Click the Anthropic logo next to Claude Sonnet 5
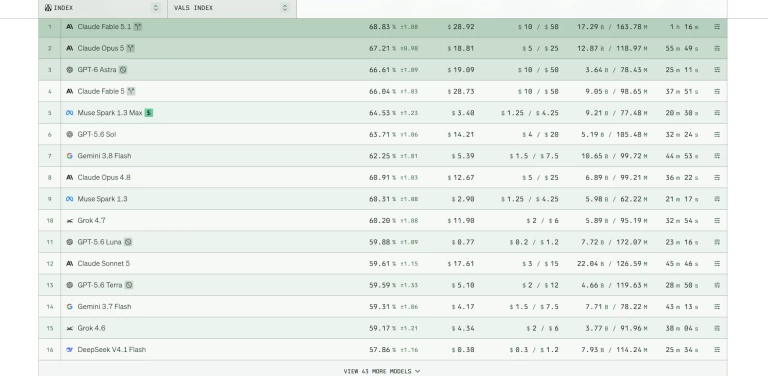 point(70,264)
